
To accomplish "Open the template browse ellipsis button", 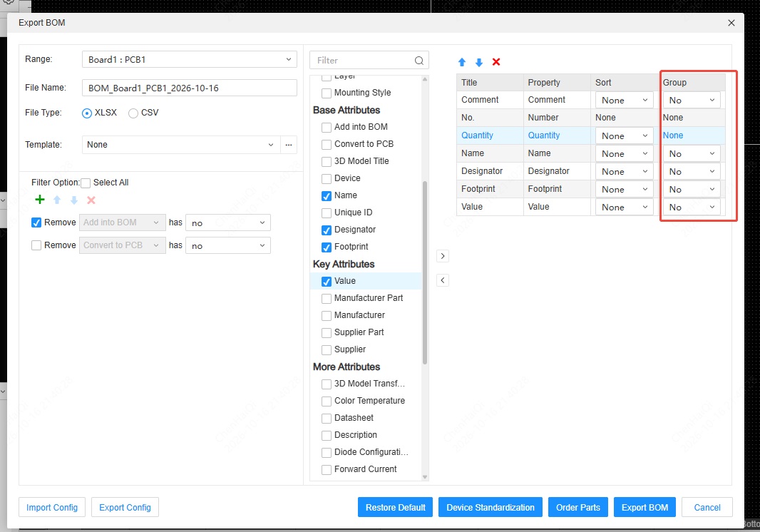I will (x=289, y=145).
